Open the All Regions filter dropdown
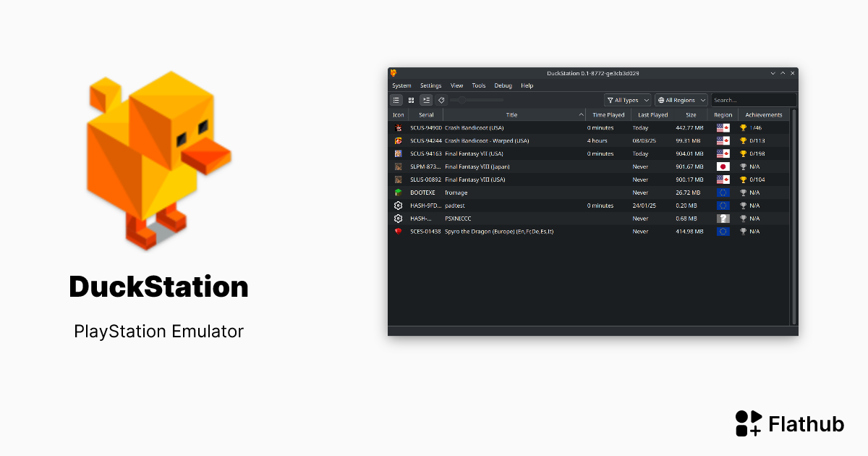 [x=680, y=99]
